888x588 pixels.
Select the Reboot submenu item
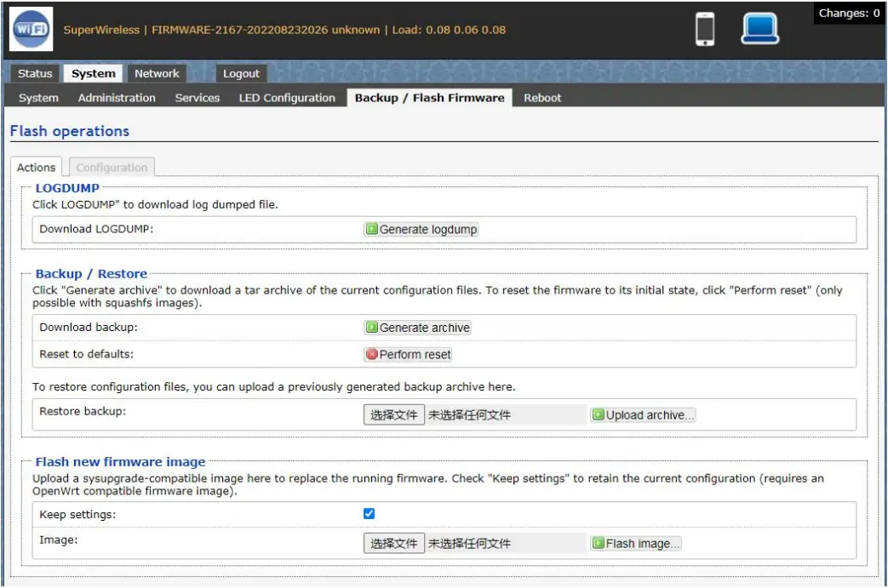pos(542,98)
